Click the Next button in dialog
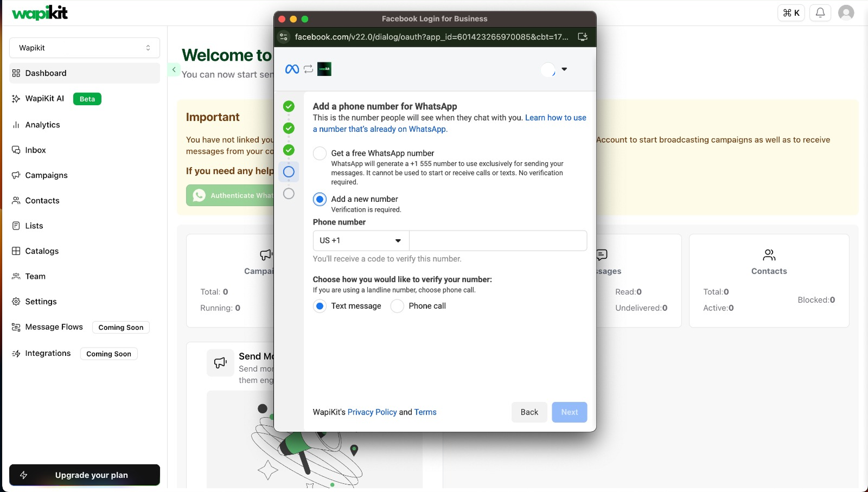868x492 pixels. [570, 412]
